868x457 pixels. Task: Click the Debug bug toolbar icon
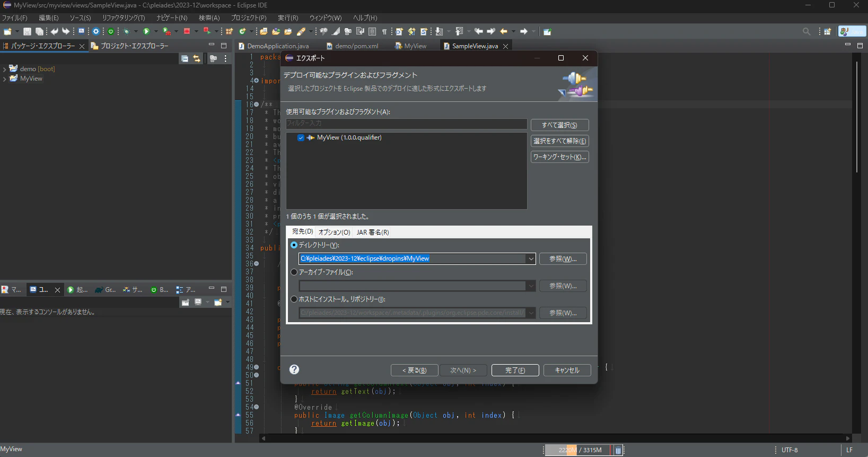[x=127, y=32]
